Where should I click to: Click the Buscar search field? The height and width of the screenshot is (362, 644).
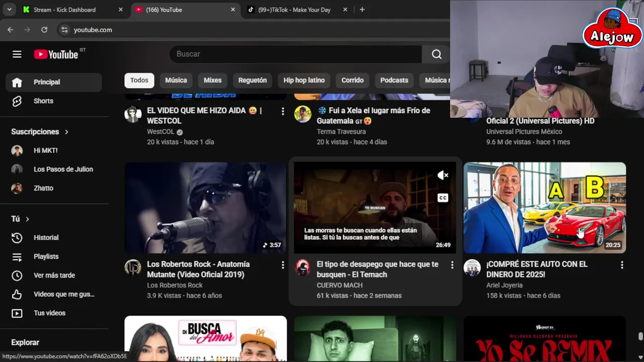pyautogui.click(x=296, y=54)
